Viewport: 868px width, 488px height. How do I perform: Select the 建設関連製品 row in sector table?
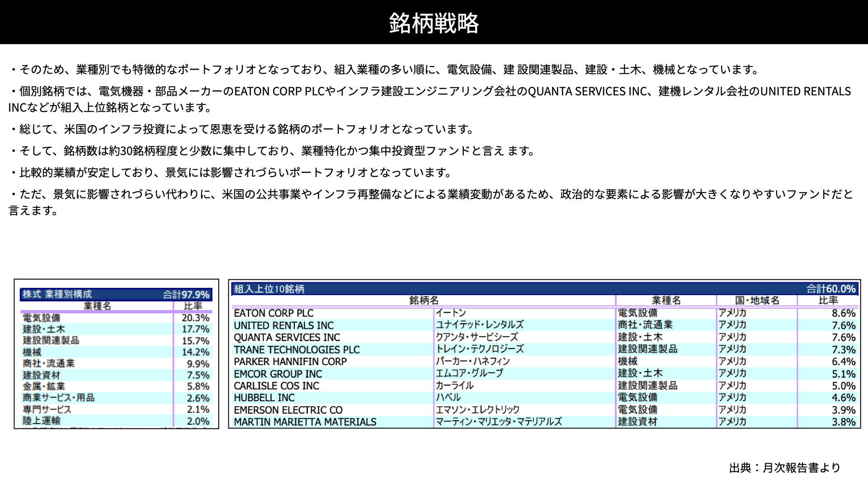point(116,341)
